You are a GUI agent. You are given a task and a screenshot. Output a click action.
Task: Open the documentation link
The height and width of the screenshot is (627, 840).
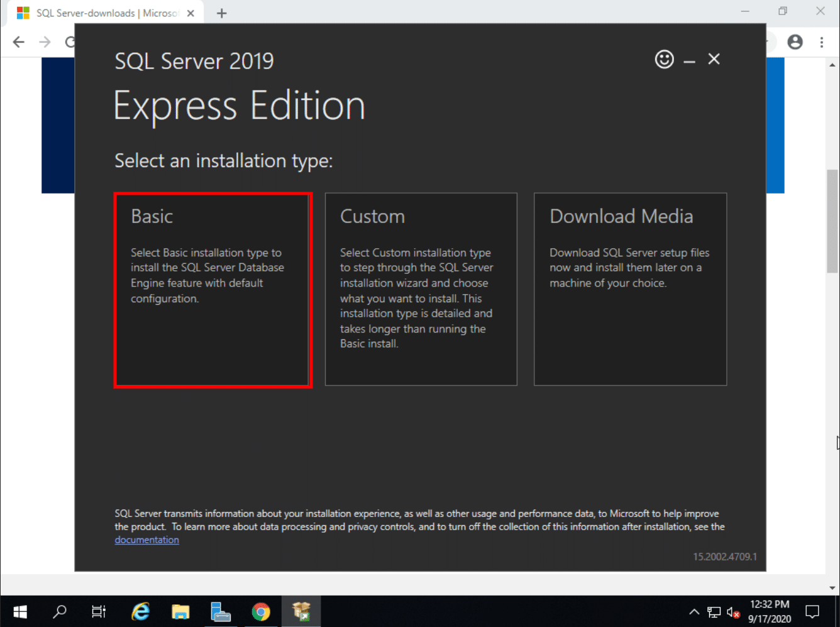[x=146, y=540]
